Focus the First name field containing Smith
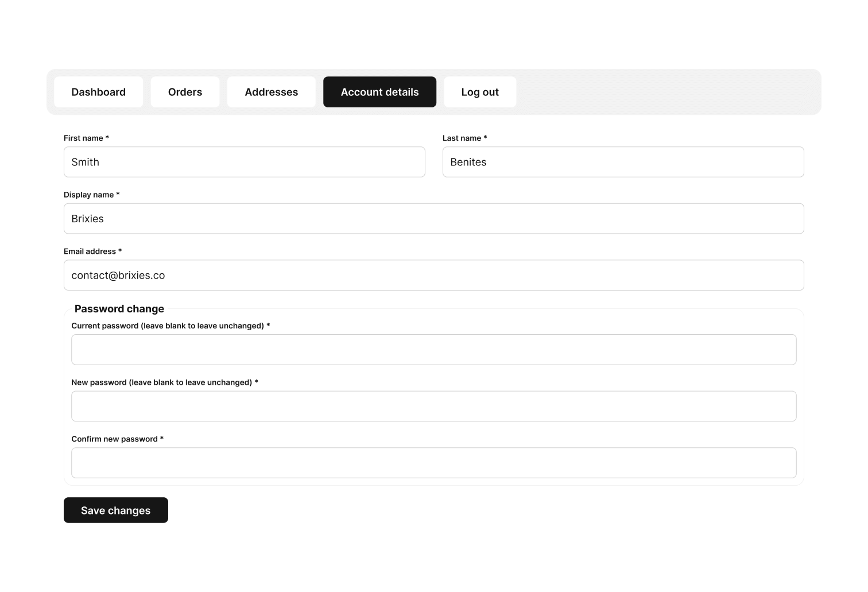 [245, 162]
